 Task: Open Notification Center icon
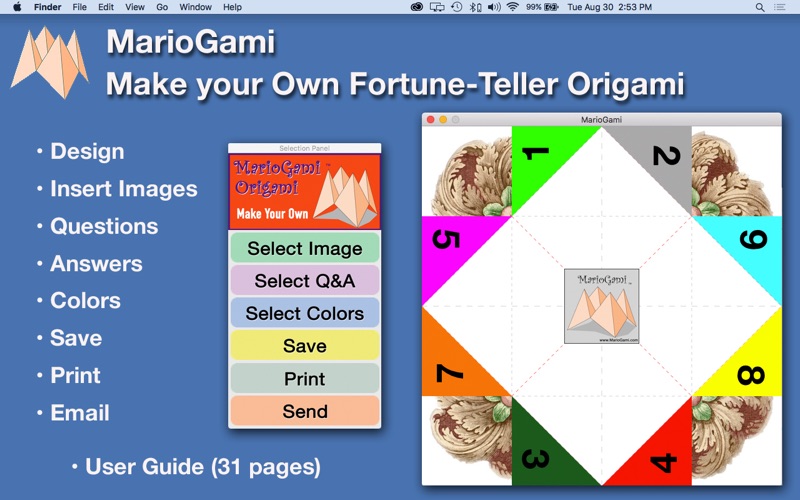click(x=779, y=7)
